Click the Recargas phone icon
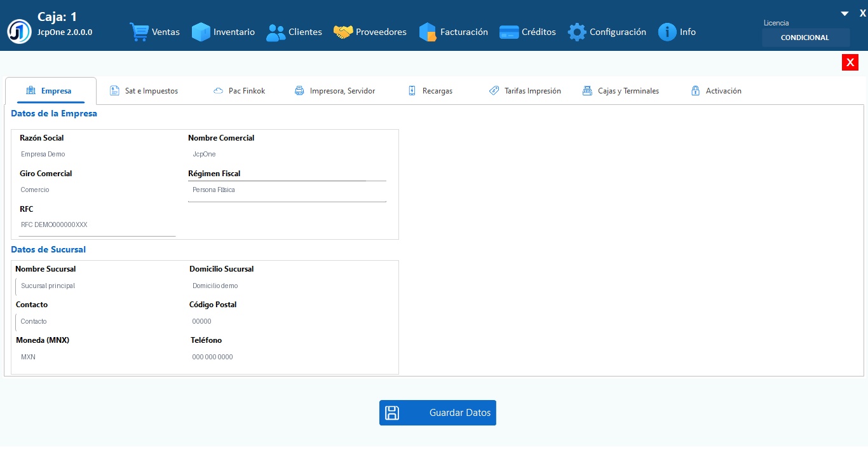868x463 pixels. [x=412, y=90]
